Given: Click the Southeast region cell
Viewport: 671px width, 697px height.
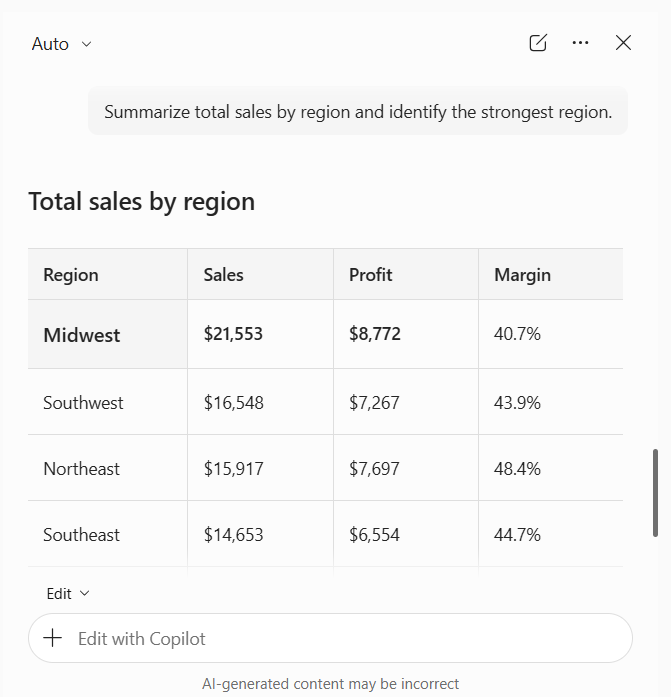Looking at the screenshot, I should tap(108, 534).
